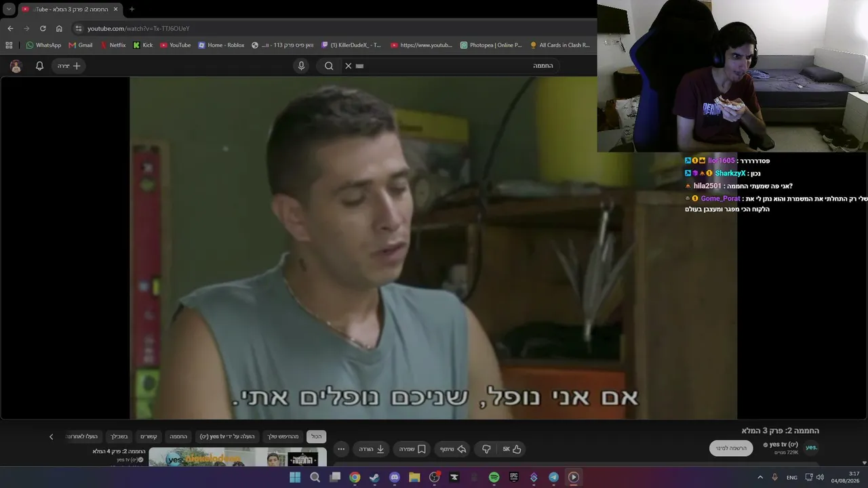
Task: Open the volume control in system tray
Action: (x=820, y=477)
